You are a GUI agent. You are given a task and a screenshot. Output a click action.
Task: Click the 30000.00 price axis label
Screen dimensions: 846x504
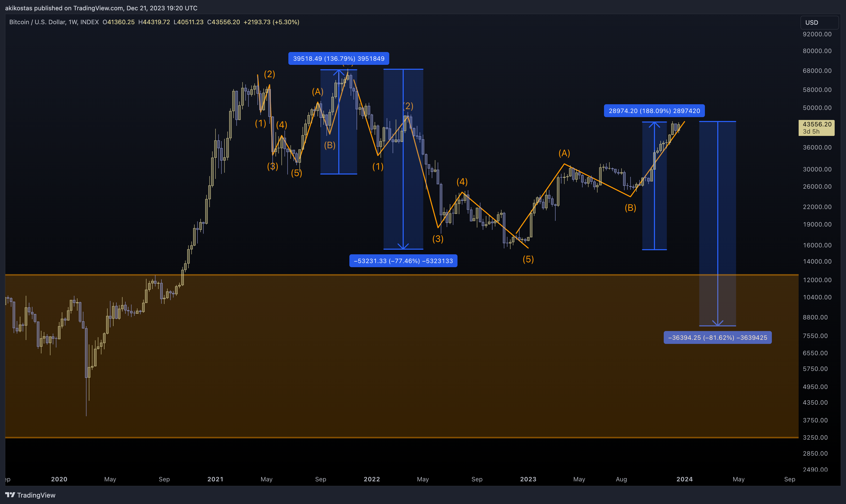click(817, 169)
